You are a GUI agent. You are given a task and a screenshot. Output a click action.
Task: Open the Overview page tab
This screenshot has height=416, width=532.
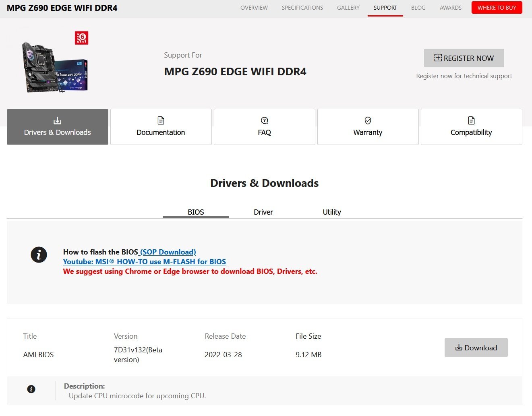click(x=254, y=8)
